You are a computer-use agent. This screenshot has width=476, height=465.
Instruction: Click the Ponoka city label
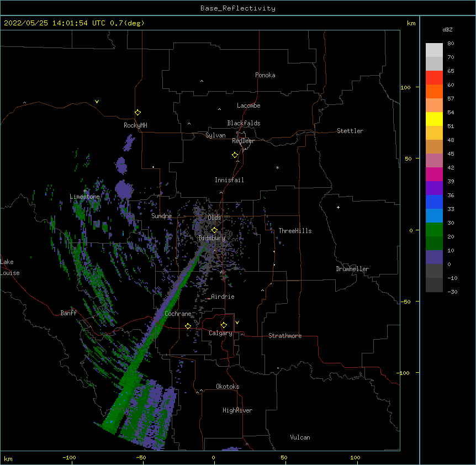[x=265, y=75]
